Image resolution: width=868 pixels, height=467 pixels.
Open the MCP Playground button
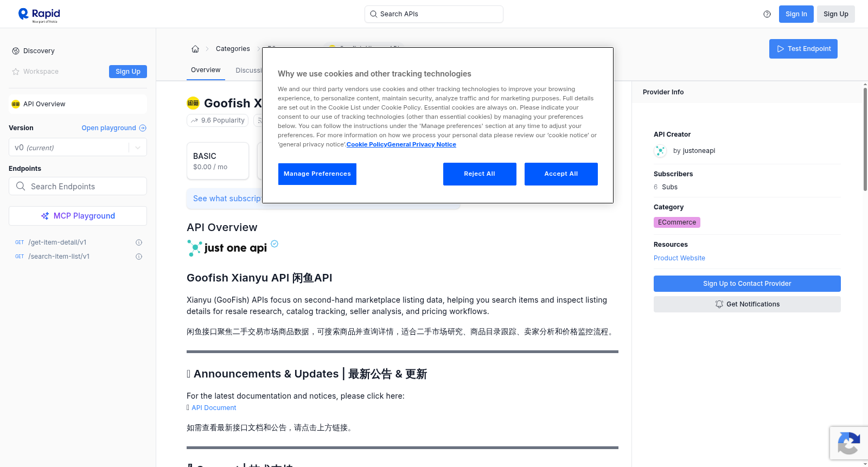click(78, 216)
